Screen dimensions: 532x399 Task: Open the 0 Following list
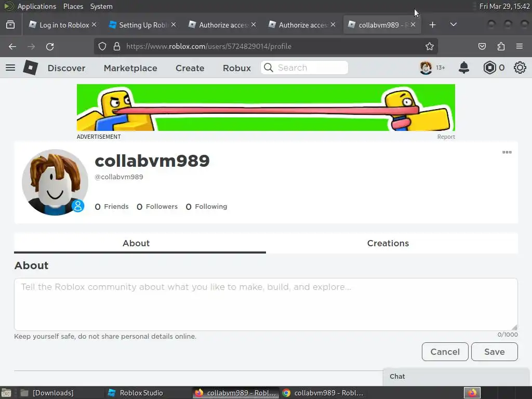click(207, 206)
